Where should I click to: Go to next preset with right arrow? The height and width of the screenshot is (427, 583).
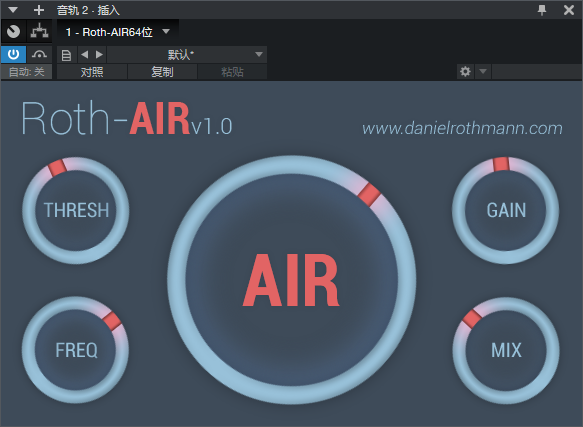pos(99,55)
